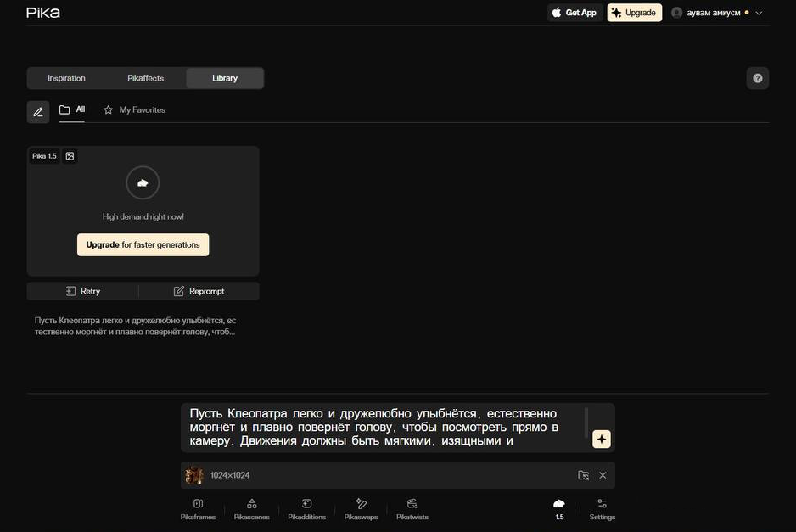Screen dimensions: 796x532
Task: Open the Pikaswaps tool
Action: pyautogui.click(x=360, y=509)
